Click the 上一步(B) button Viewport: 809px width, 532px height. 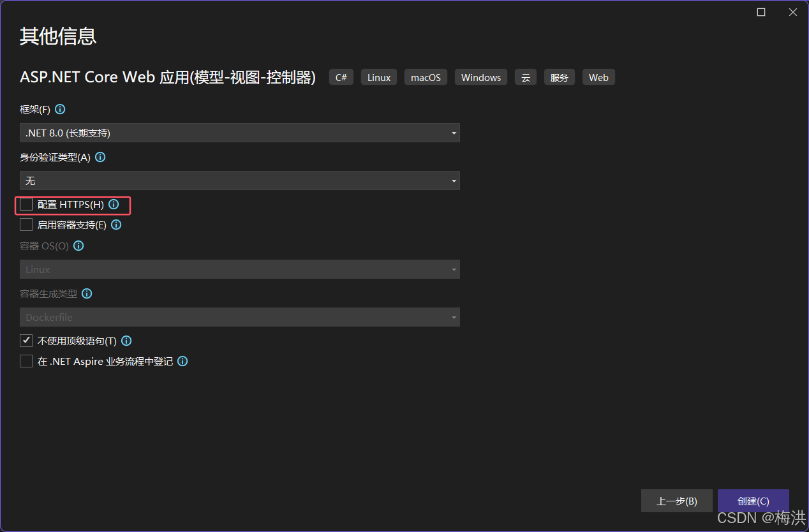click(x=676, y=501)
